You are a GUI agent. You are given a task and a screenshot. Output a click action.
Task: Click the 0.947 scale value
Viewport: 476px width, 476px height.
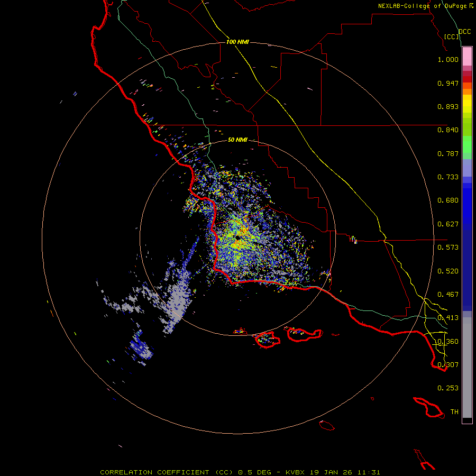(x=448, y=83)
